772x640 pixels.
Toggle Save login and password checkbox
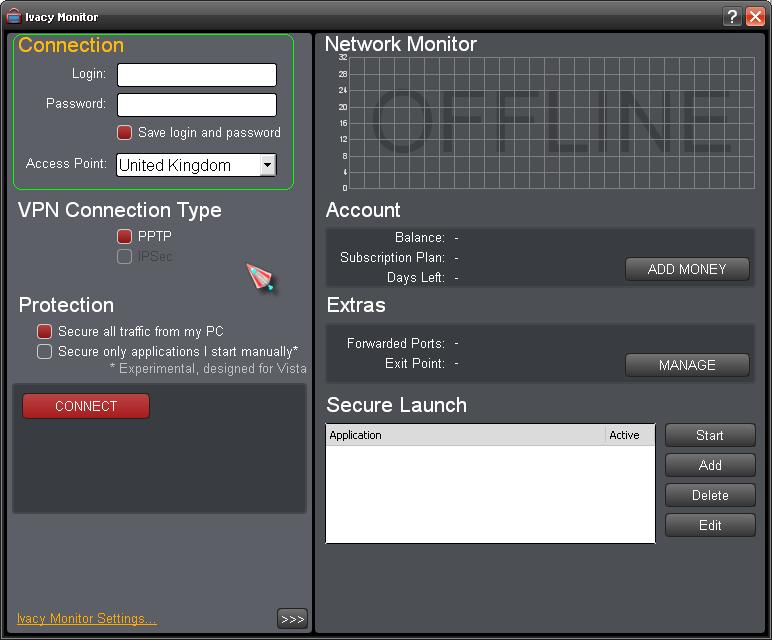(x=125, y=132)
